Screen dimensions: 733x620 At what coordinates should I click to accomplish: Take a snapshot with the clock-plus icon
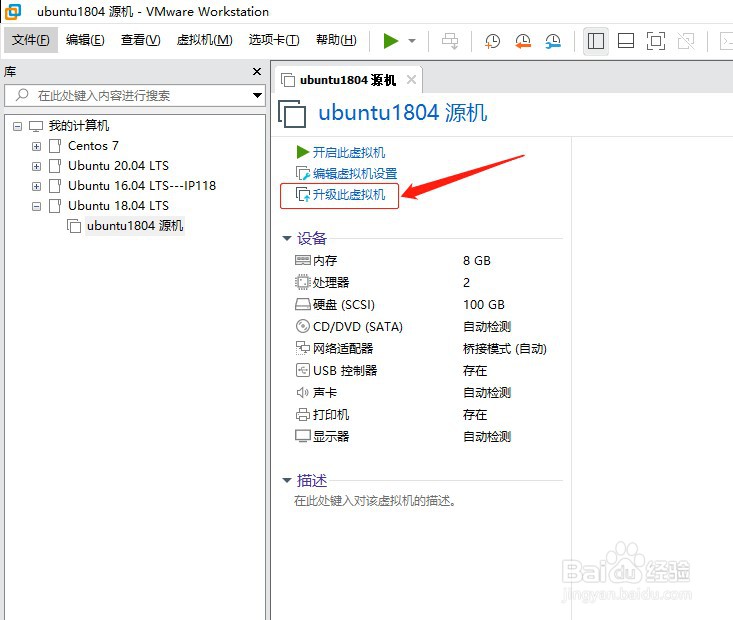point(492,41)
